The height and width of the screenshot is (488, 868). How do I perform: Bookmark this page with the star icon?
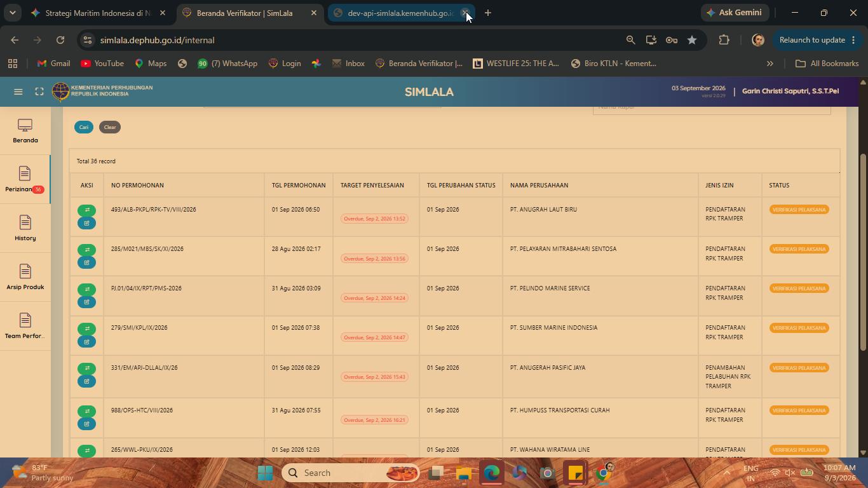point(692,40)
